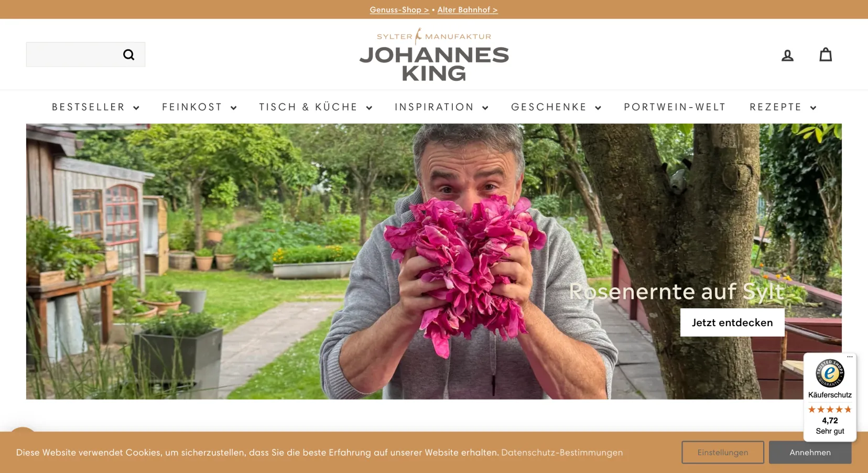Expand the Feinkost dropdown arrow
Viewport: 868px width, 473px height.
pos(234,107)
